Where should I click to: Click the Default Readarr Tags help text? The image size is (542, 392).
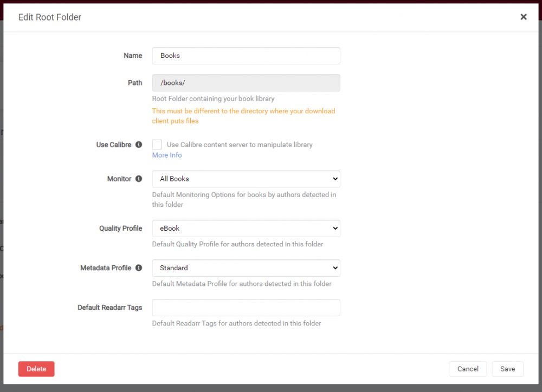pyautogui.click(x=236, y=323)
